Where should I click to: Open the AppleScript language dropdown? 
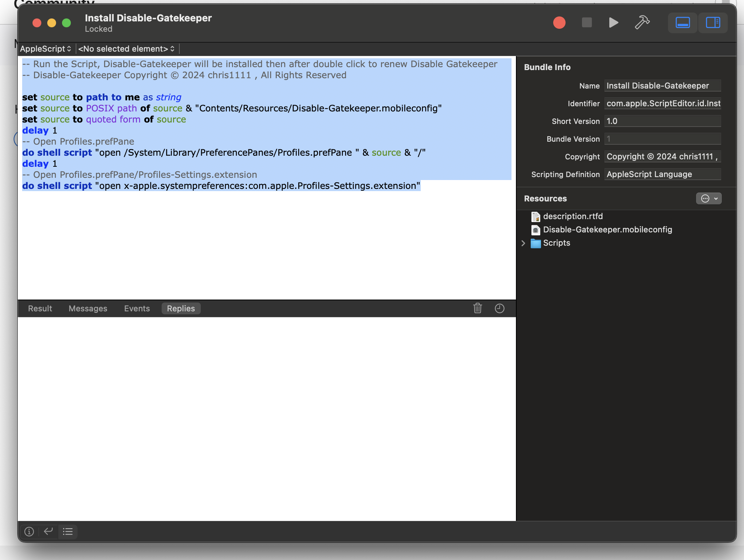coord(45,49)
